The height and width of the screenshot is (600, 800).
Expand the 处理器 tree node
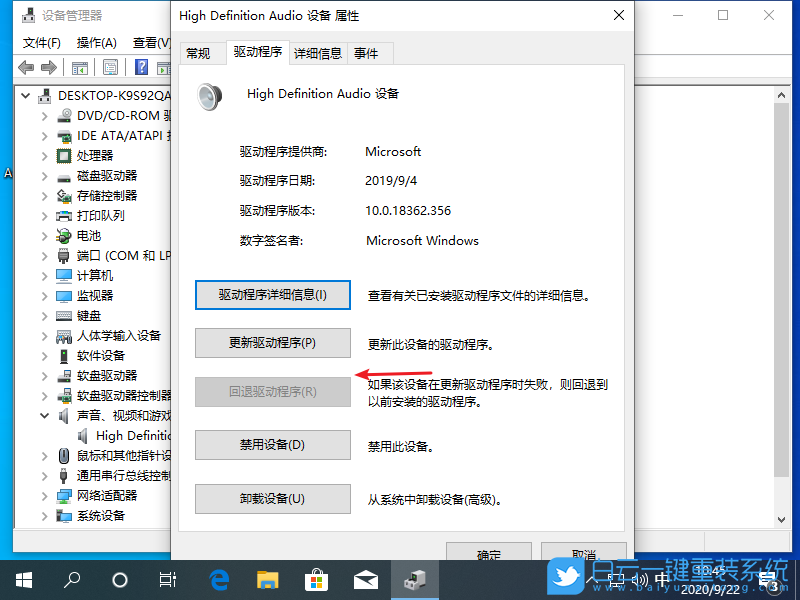point(43,155)
